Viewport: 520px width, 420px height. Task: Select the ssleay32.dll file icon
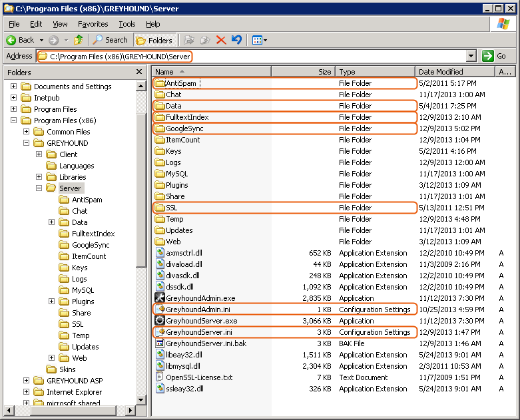[x=160, y=389]
